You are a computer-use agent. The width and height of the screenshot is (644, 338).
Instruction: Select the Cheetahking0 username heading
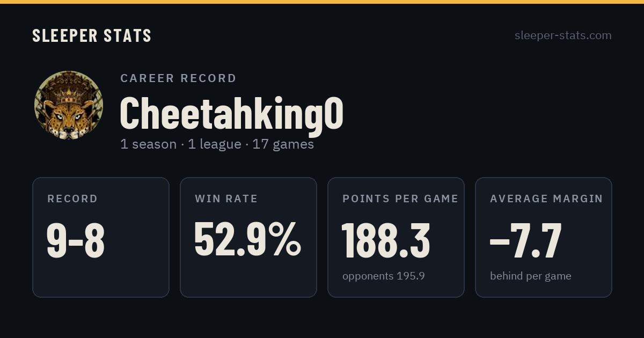click(231, 113)
